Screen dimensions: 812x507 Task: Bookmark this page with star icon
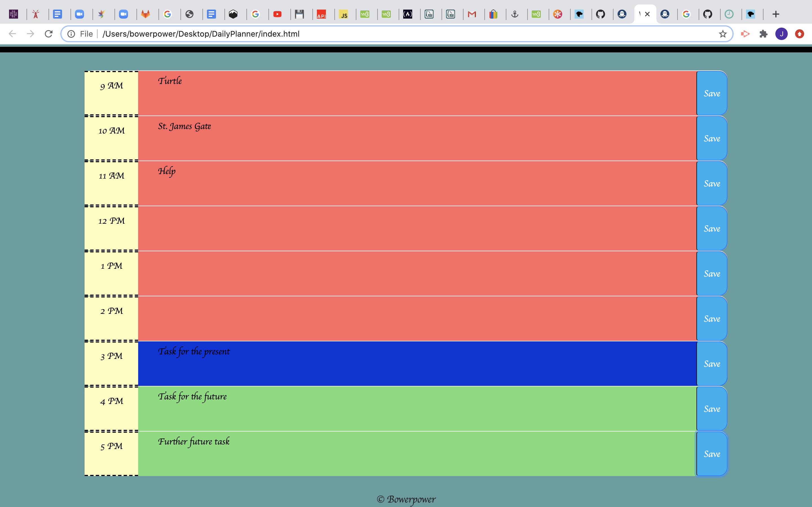(722, 34)
